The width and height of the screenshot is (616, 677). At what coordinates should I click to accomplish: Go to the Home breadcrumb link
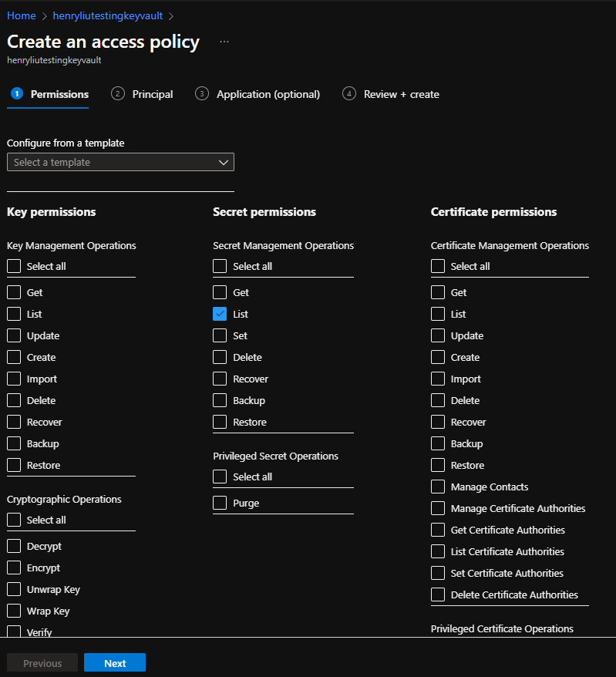tap(21, 16)
